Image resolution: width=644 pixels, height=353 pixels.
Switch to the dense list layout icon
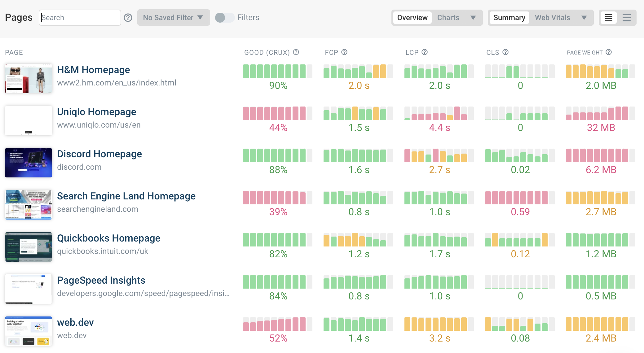[x=609, y=18]
